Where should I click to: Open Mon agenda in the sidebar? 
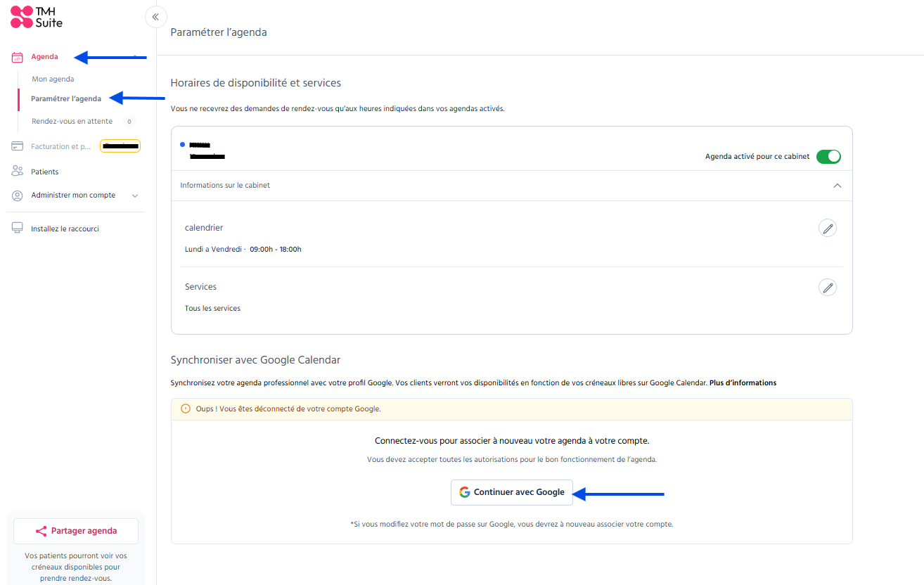pos(53,79)
